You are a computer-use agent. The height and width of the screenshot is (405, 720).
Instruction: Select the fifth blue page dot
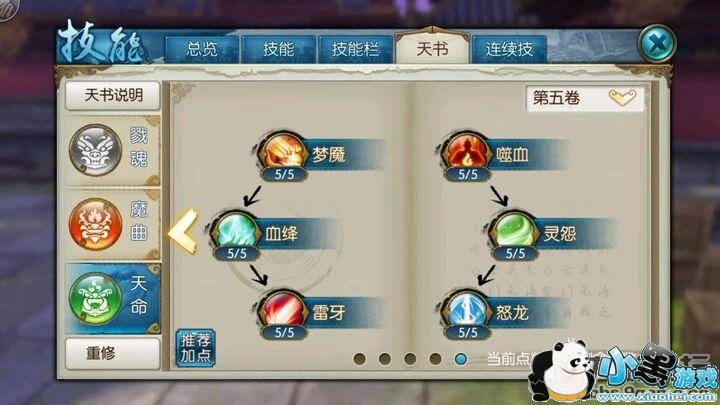(461, 359)
